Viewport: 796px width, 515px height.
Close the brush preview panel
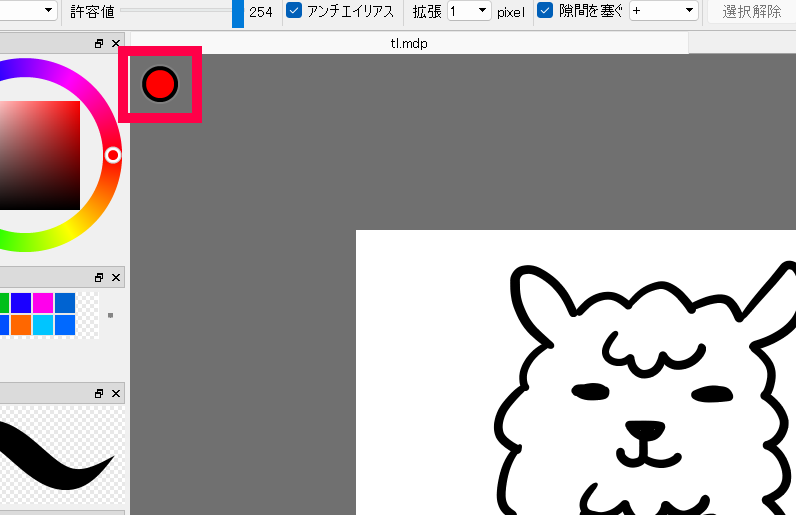(x=116, y=394)
